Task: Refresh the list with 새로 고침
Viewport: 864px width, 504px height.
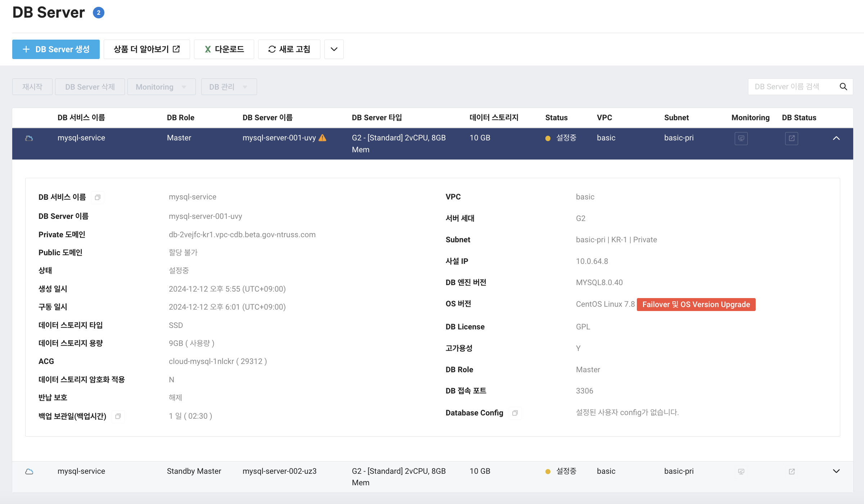Action: (289, 49)
